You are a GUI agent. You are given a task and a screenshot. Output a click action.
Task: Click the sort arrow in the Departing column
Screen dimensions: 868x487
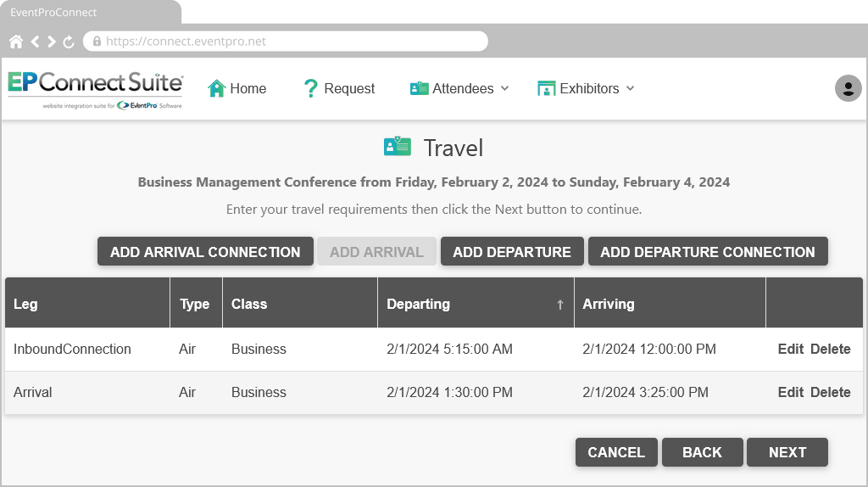click(x=560, y=305)
